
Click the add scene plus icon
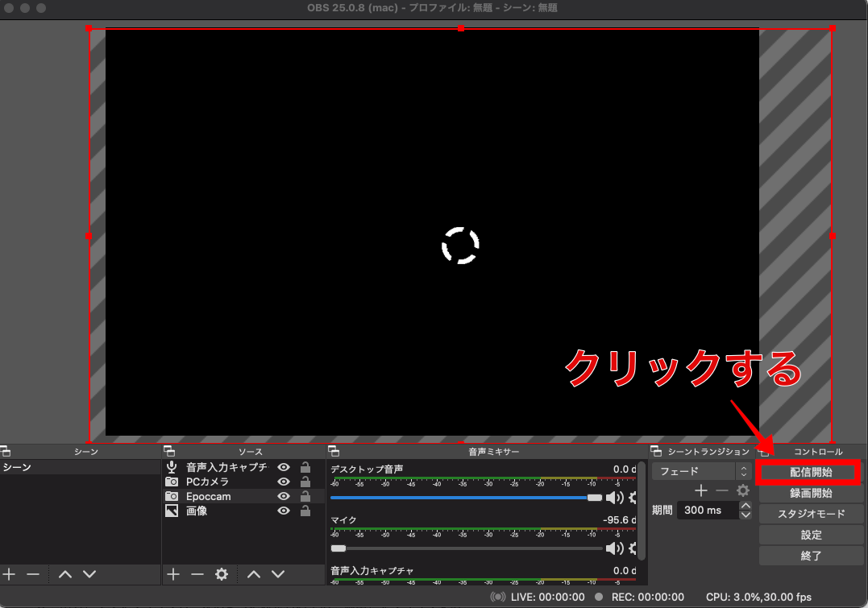pos(9,574)
